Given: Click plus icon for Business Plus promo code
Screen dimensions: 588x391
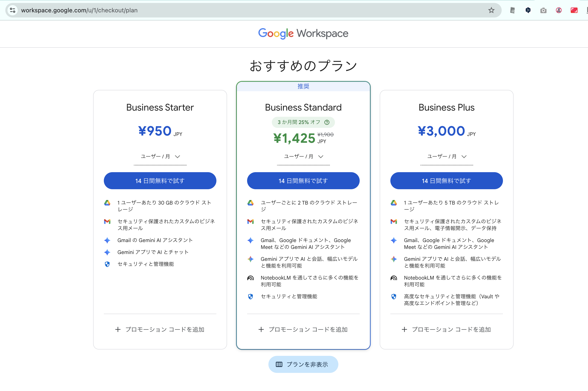Looking at the screenshot, I should point(404,329).
